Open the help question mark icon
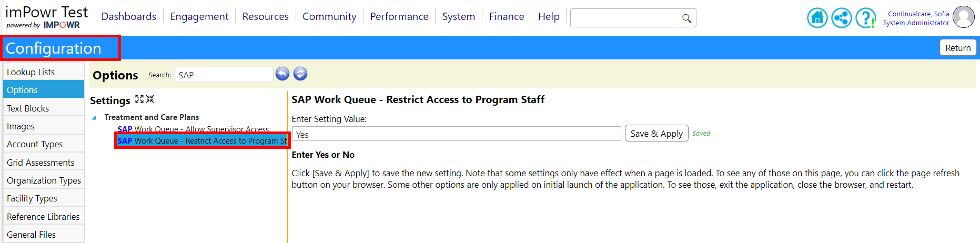 [865, 18]
